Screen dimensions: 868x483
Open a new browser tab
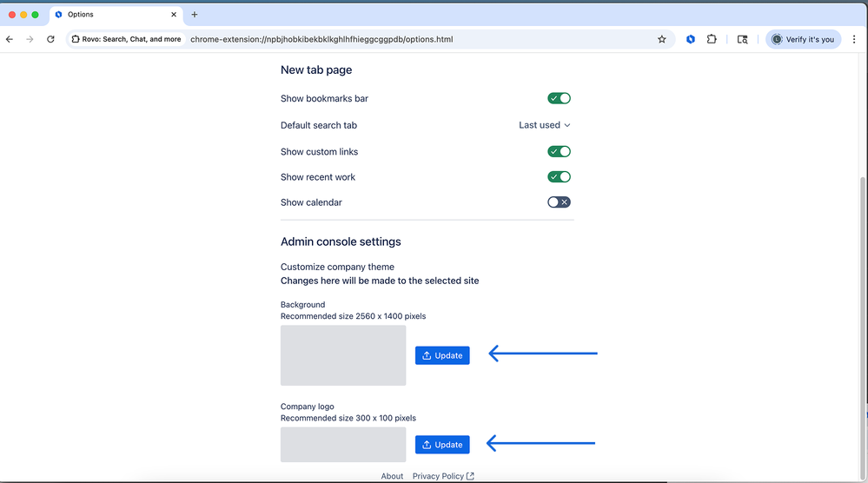pyautogui.click(x=195, y=15)
